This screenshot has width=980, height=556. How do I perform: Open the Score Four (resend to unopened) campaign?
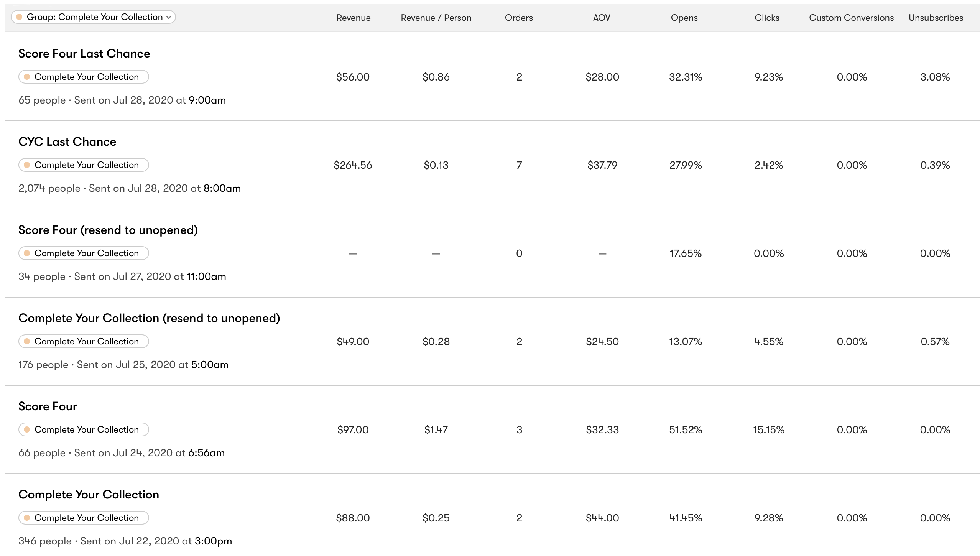point(108,230)
